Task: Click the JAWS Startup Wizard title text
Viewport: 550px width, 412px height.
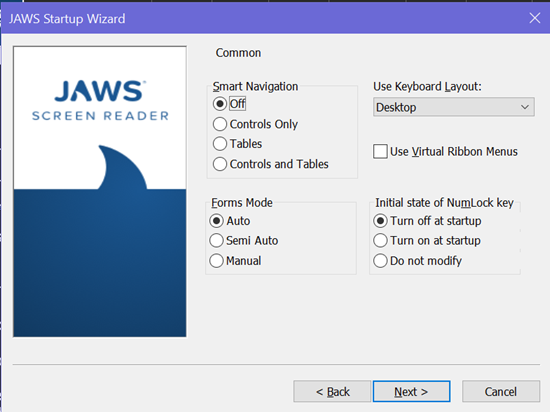Action: (67, 19)
